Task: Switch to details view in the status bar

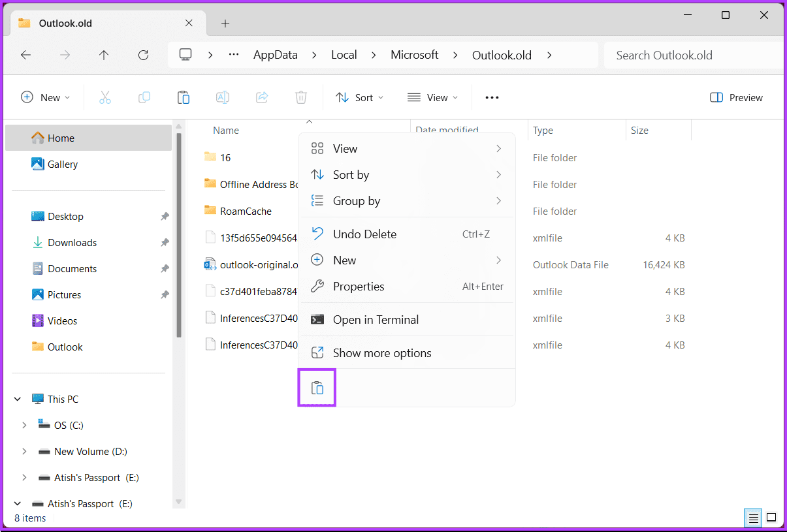Action: pos(752,518)
